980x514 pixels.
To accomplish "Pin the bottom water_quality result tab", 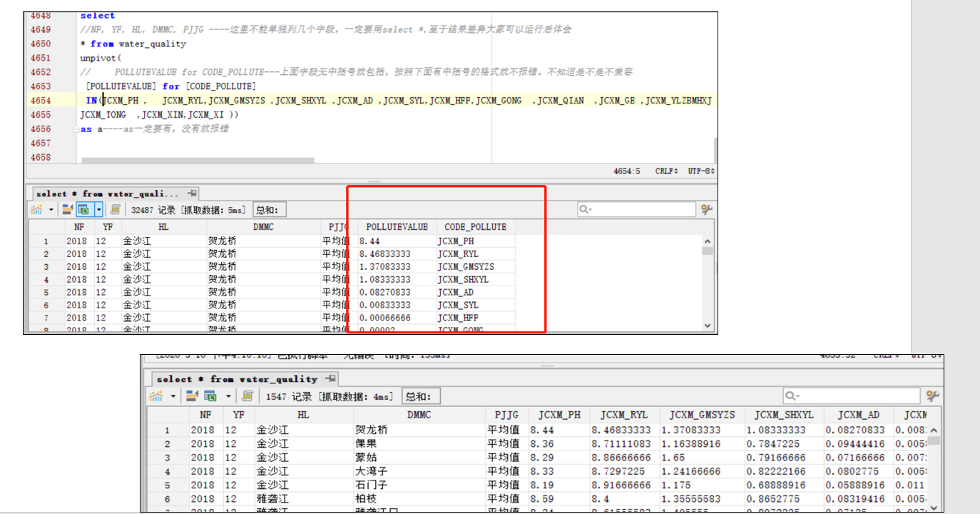I will click(x=330, y=379).
